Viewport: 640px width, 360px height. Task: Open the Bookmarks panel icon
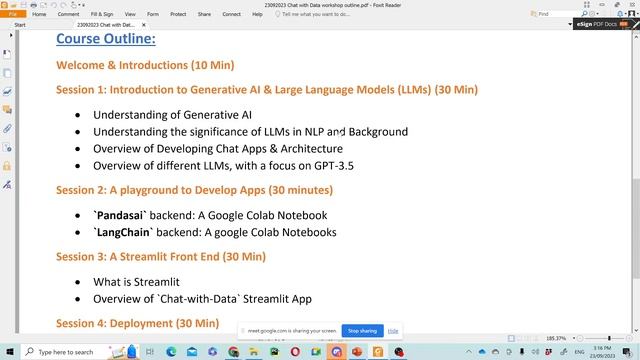pyautogui.click(x=7, y=54)
